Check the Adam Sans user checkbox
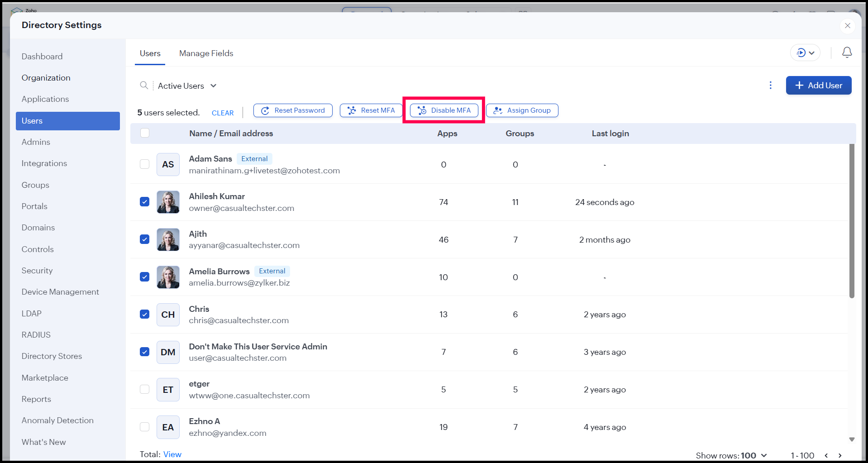Image resolution: width=868 pixels, height=463 pixels. (145, 164)
